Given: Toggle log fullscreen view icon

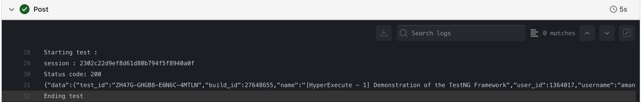Looking at the screenshot, I should pos(626,33).
